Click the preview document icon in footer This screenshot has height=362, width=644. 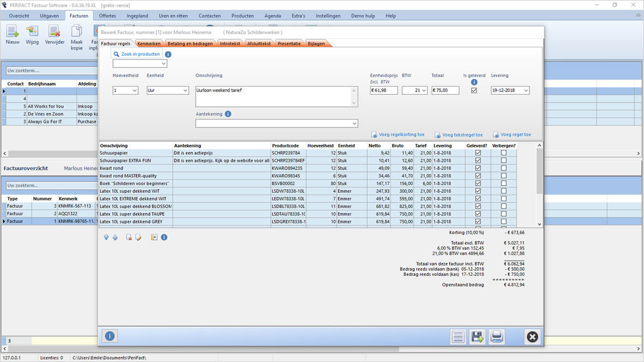click(x=458, y=337)
